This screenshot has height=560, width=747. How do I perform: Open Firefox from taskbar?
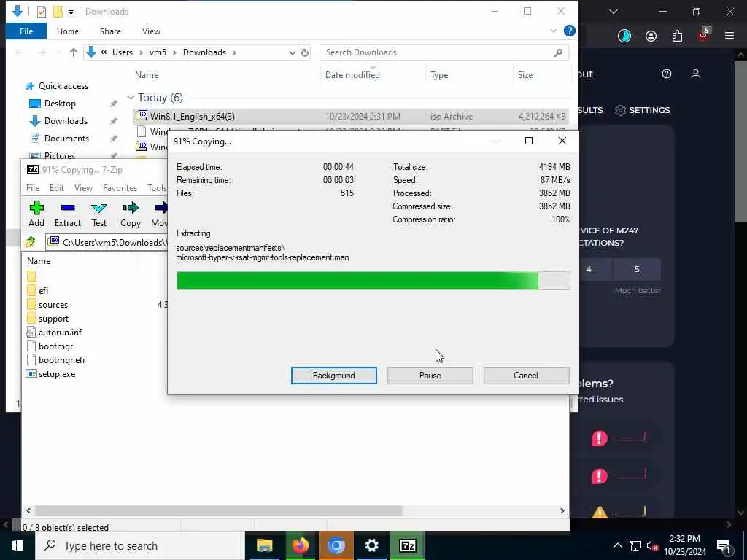(300, 545)
